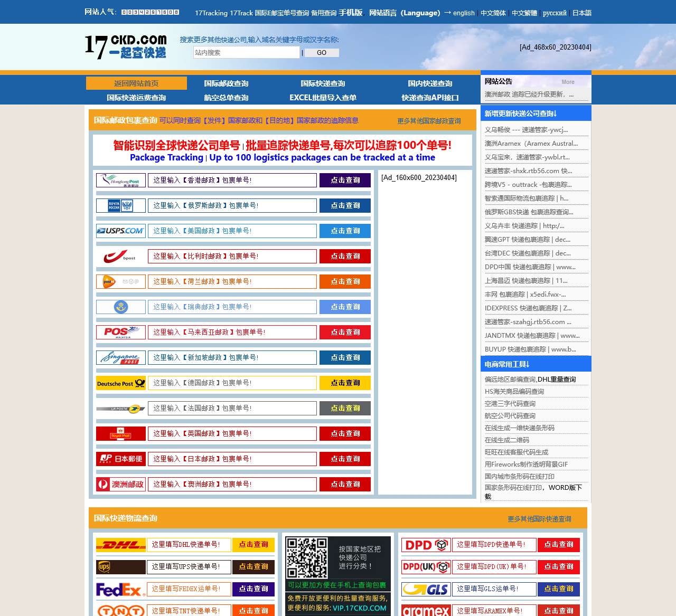676x616 pixels.
Task: Click the 站内搜索 search field
Action: [247, 52]
